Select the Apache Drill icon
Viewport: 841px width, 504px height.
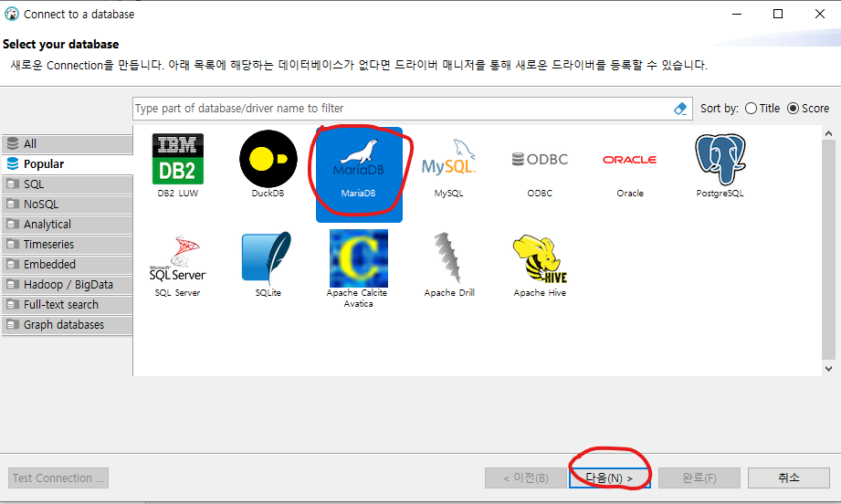(x=449, y=257)
